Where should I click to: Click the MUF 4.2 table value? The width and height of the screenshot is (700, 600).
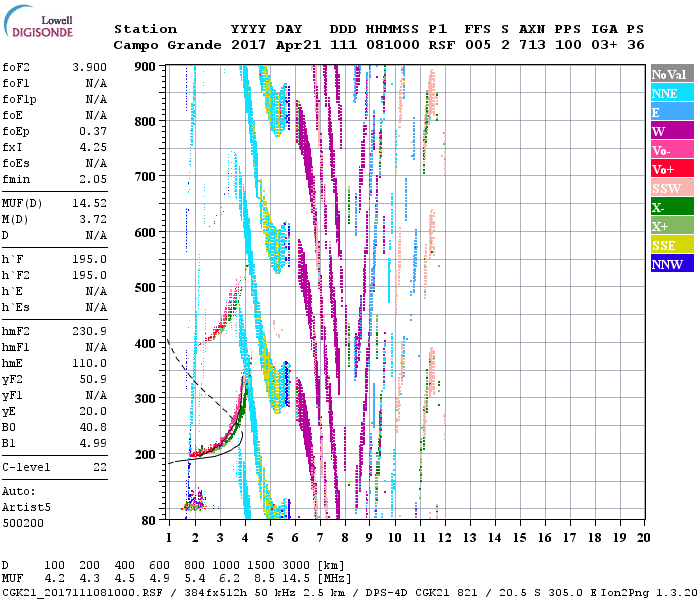(x=54, y=579)
